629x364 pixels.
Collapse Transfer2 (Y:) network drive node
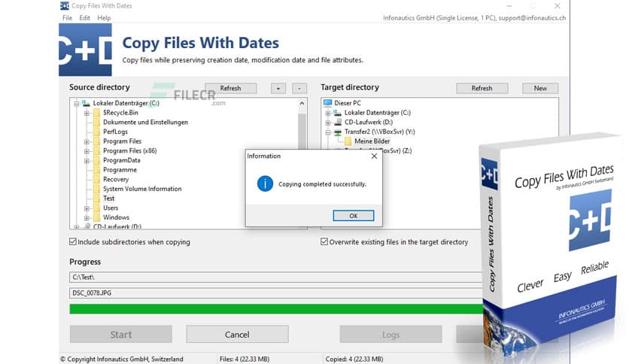[x=328, y=132]
